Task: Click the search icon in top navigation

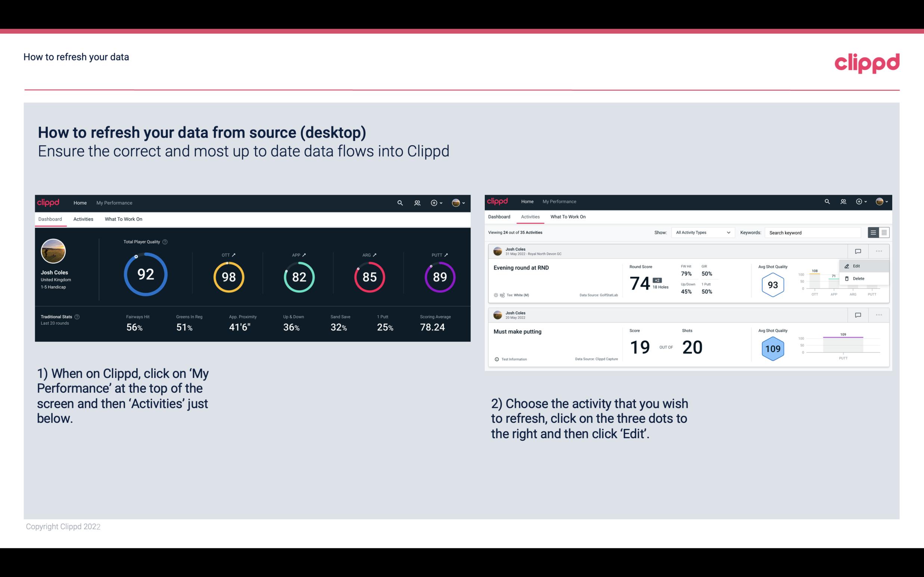Action: pyautogui.click(x=399, y=203)
